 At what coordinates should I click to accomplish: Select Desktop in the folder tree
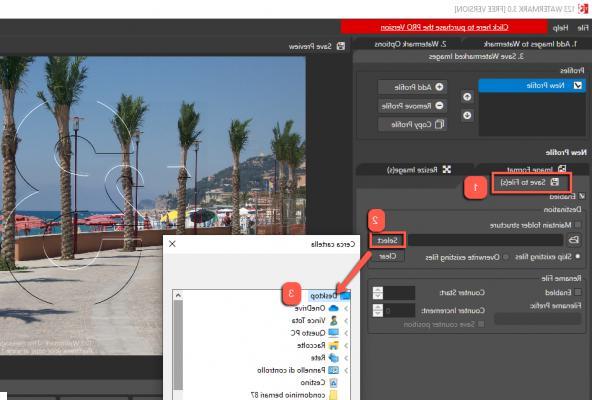(324, 295)
